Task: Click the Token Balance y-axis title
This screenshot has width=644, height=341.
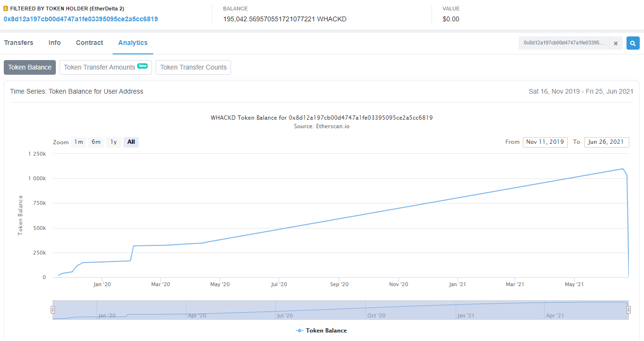Action: 20,216
